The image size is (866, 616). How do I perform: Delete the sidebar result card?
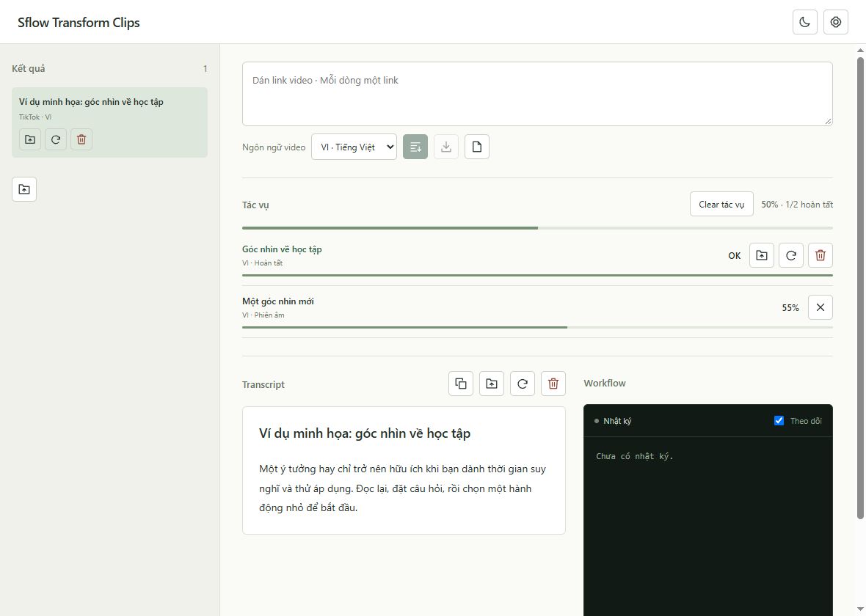point(81,139)
